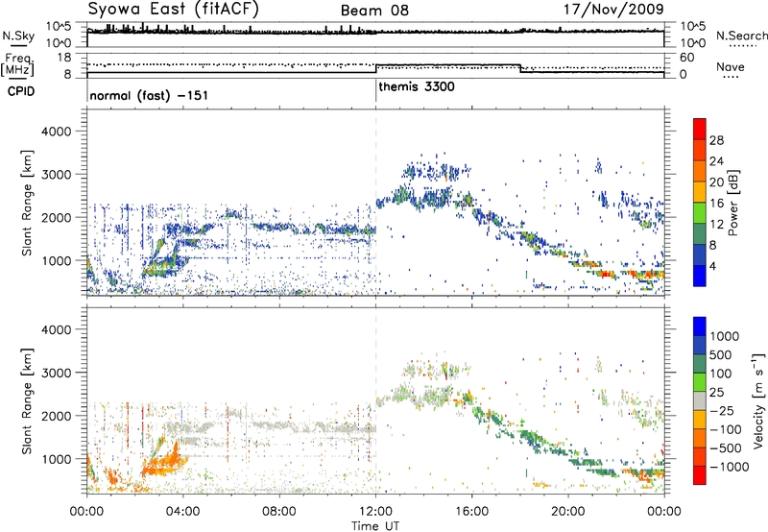This screenshot has height=532, width=768.
Task: Click the red high-power echo near 22:00 in power panel
Action: (x=607, y=274)
